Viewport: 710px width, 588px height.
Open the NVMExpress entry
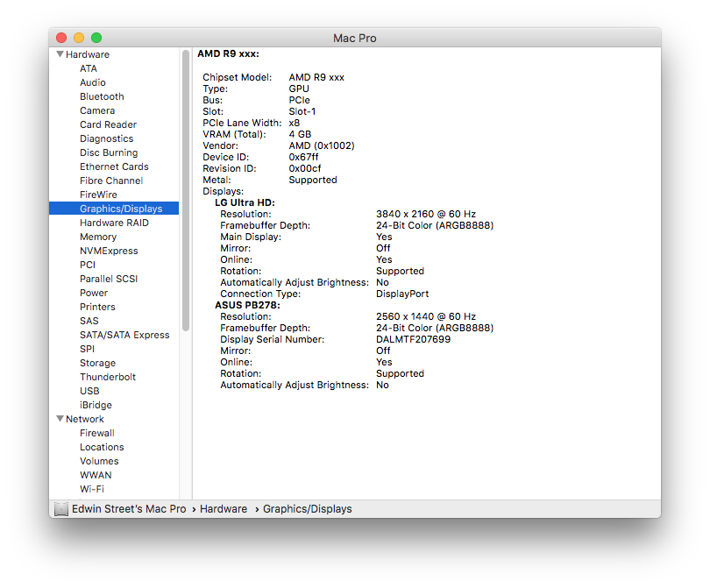coord(109,251)
